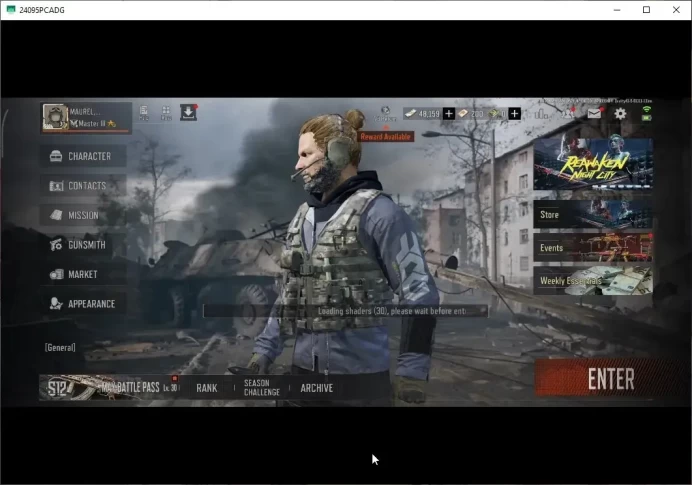Screen dimensions: 692x485
Task: Click the Reward Available tag
Action: pyautogui.click(x=385, y=137)
